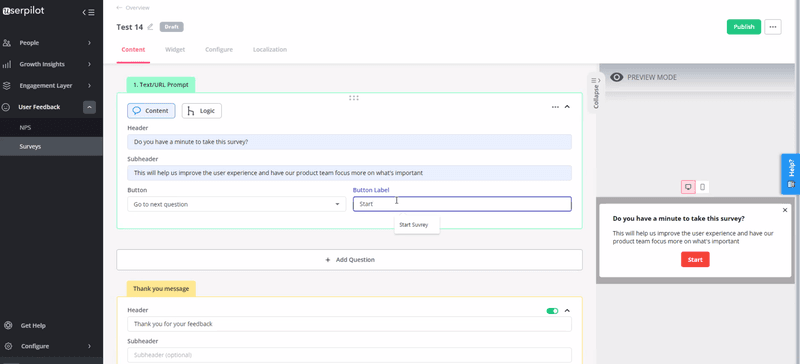Switch preview to desktop view
The image size is (800, 364).
point(688,187)
